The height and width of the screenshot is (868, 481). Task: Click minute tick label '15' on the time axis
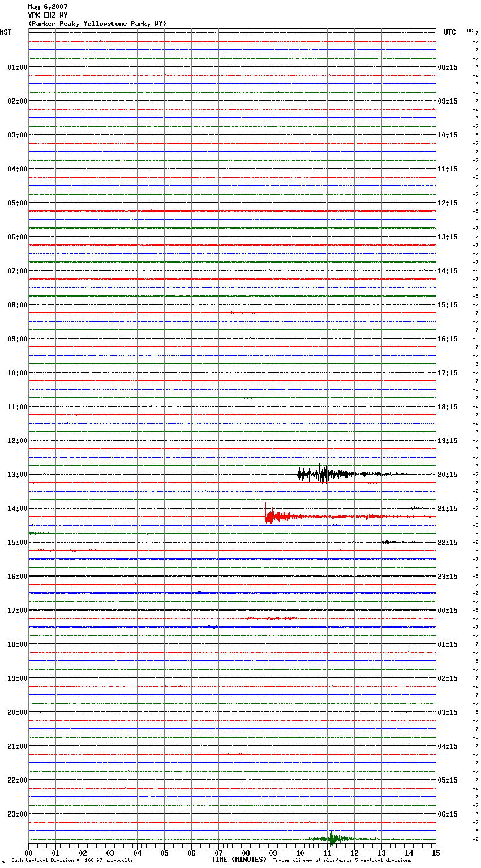pyautogui.click(x=436, y=853)
